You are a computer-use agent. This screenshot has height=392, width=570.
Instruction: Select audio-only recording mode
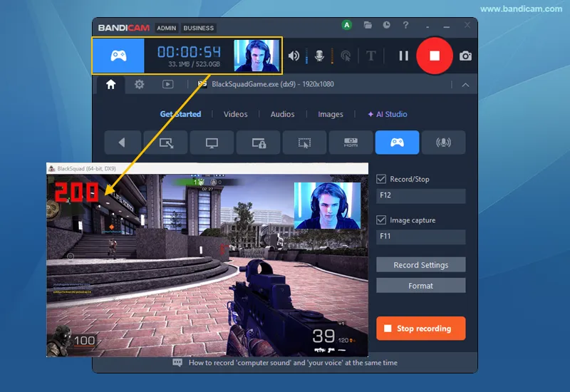click(x=443, y=142)
